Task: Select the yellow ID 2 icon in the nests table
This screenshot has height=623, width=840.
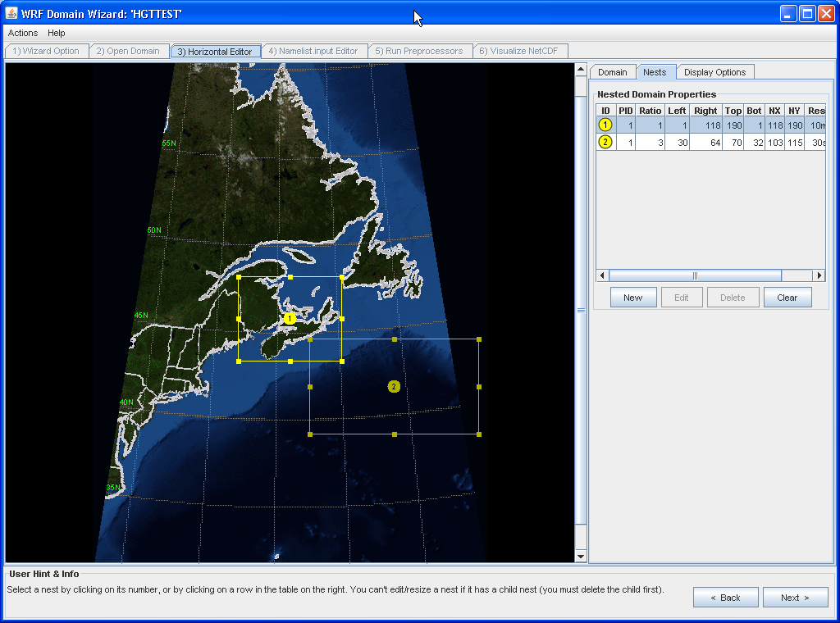Action: tap(605, 142)
